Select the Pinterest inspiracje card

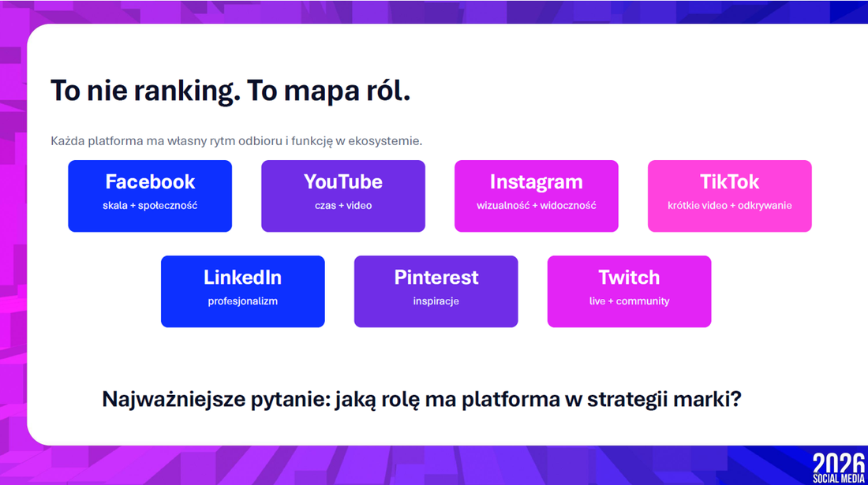coord(436,292)
